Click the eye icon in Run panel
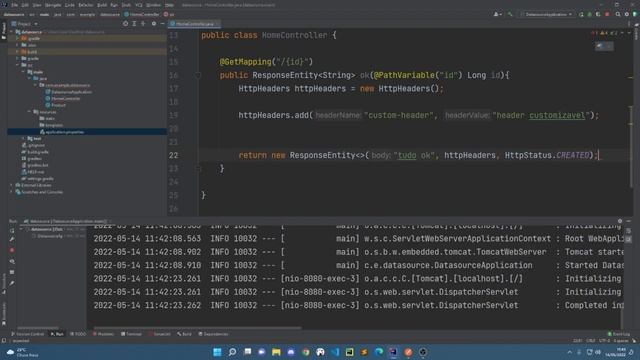The width and height of the screenshot is (640, 360). [12, 261]
